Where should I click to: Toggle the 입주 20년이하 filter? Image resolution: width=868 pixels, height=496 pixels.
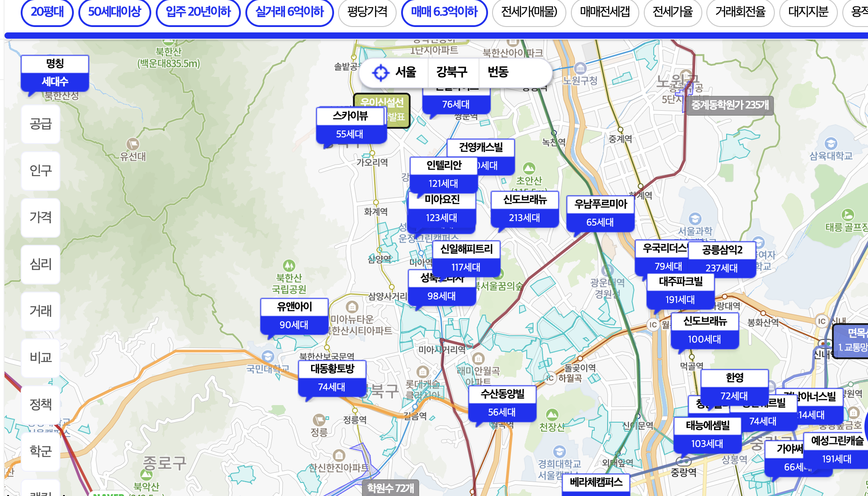[x=198, y=12]
